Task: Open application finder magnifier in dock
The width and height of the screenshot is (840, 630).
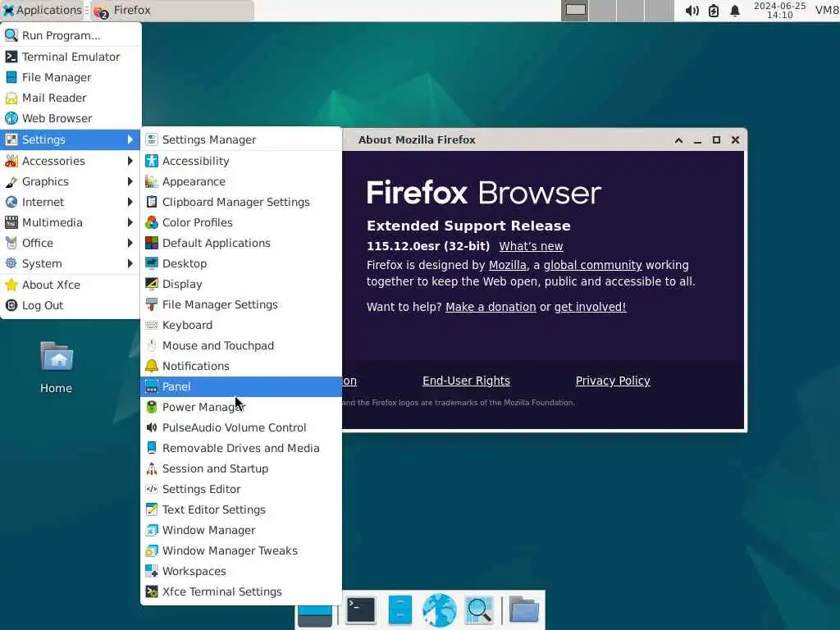Action: pos(479,610)
